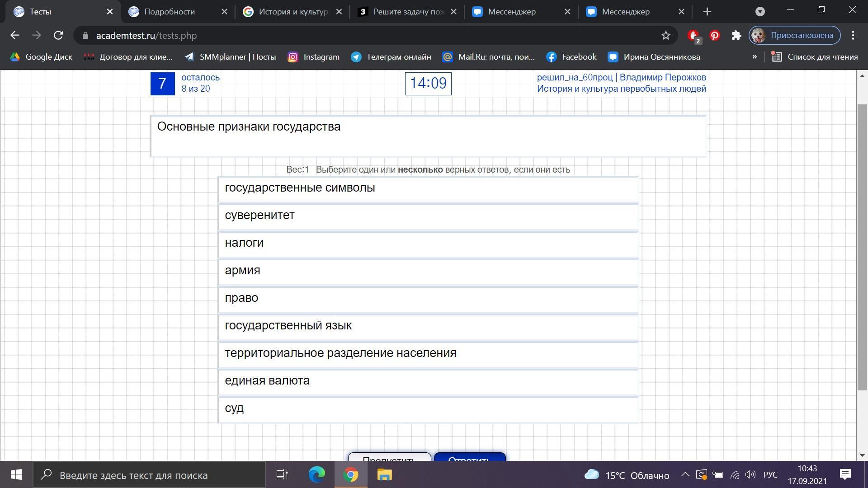Open the Chrome Extensions puzzle icon

click(x=736, y=35)
